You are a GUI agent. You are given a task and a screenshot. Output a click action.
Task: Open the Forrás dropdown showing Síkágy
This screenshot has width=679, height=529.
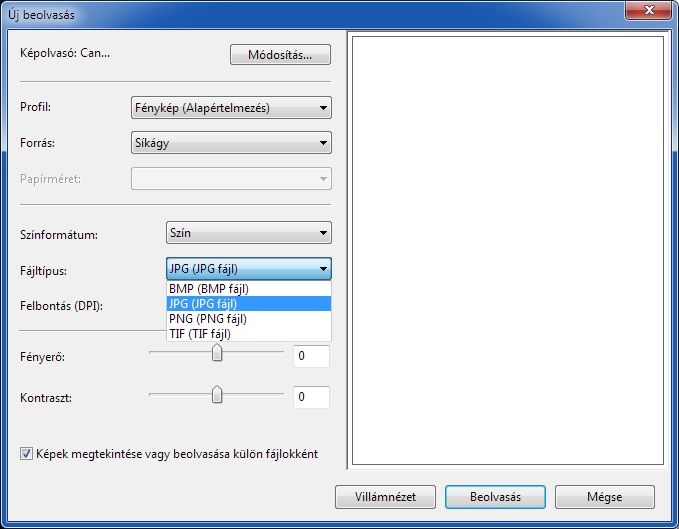point(231,143)
